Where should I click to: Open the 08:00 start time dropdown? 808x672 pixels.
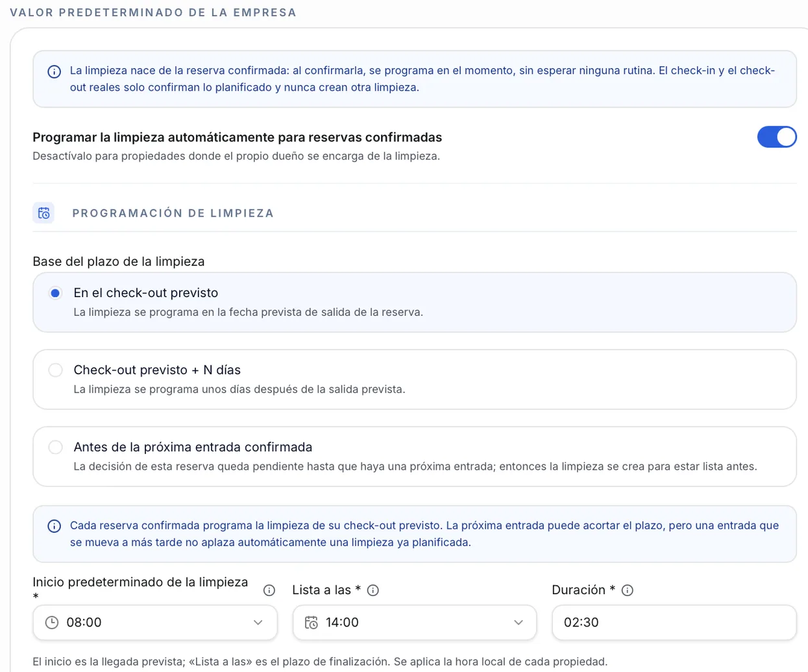pyautogui.click(x=155, y=623)
